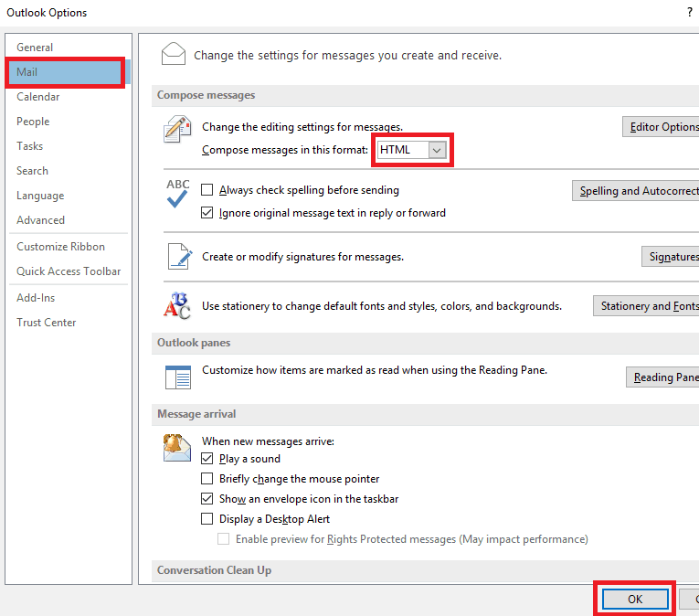Click 'When new messages arrive:' label
699x616 pixels.
268,441
